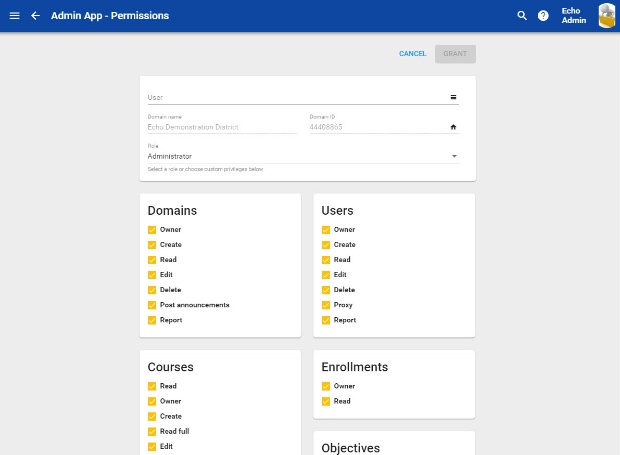This screenshot has height=455, width=620.
Task: Click the Echo Admin username label
Action: pyautogui.click(x=574, y=16)
